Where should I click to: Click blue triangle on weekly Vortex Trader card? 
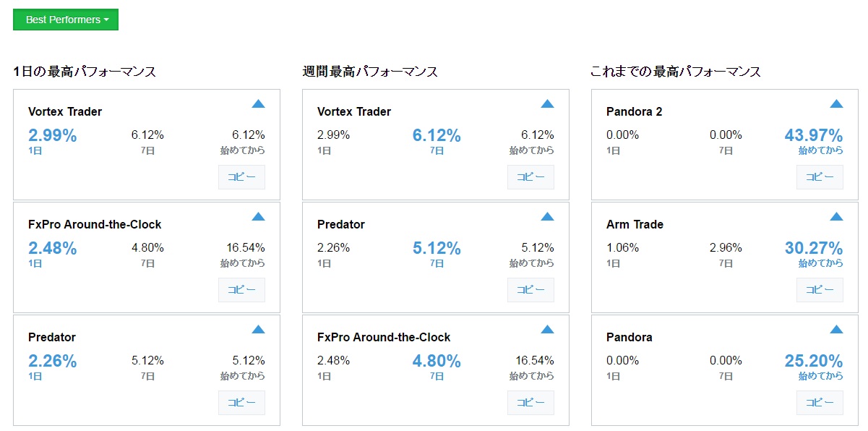(548, 103)
